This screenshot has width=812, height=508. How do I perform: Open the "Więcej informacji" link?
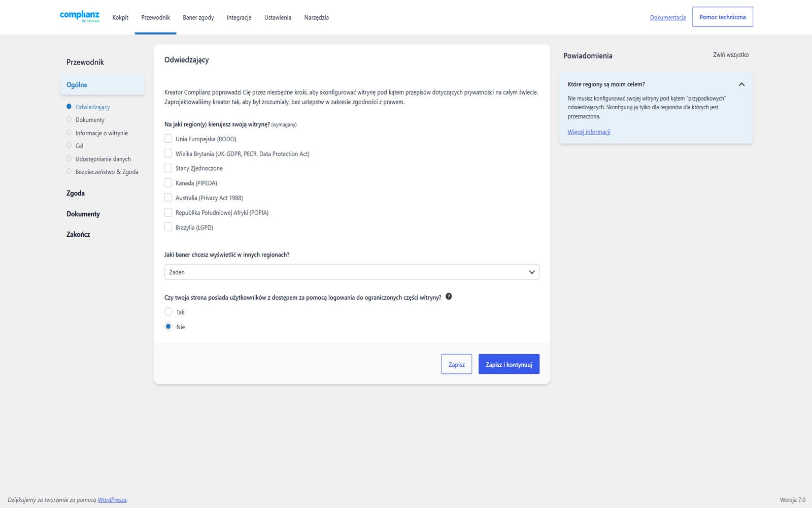tap(589, 132)
